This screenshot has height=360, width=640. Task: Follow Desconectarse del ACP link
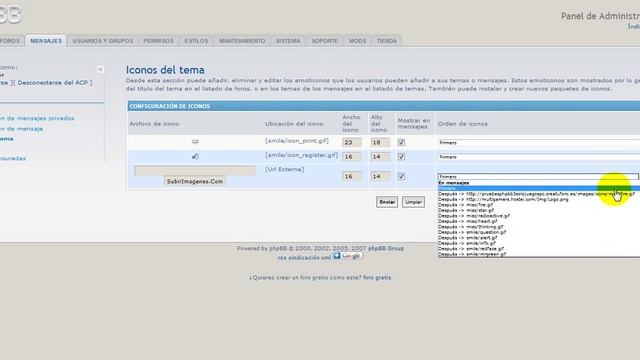tap(52, 82)
